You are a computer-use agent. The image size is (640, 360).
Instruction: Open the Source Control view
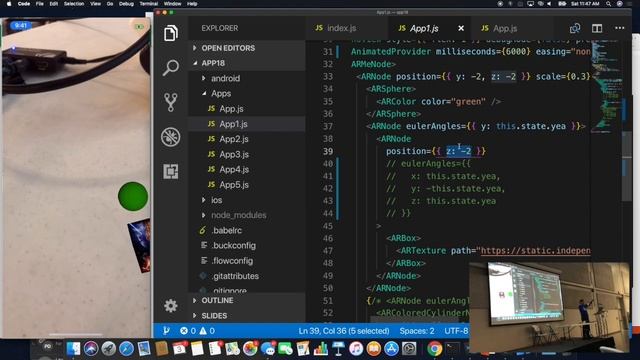[171, 102]
